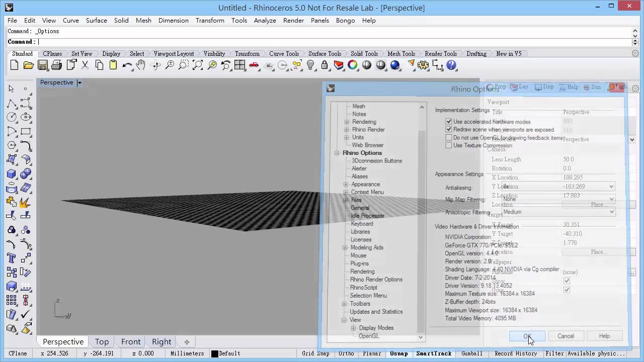Toggle Use accelerated hardware modes checkbox
This screenshot has height=362, width=644.
449,122
